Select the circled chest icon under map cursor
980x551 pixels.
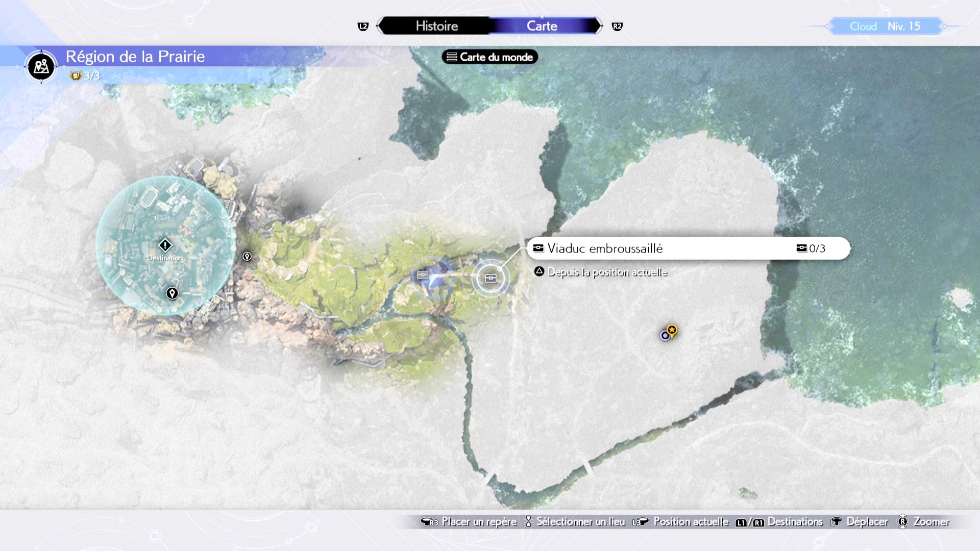tap(491, 278)
